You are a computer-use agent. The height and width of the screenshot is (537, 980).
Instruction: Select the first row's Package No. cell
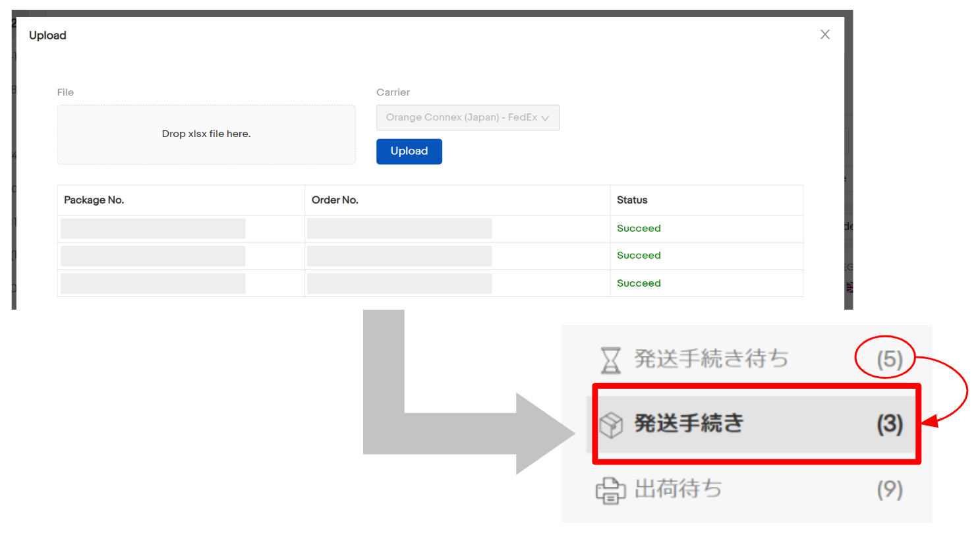pos(153,229)
